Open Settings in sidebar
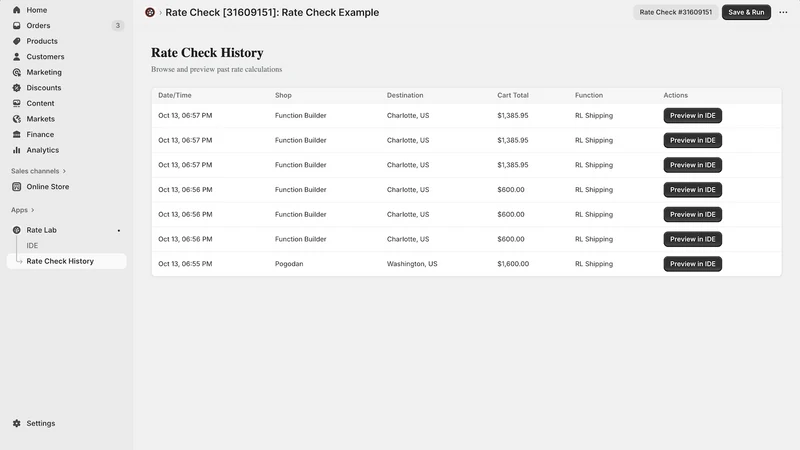The width and height of the screenshot is (800, 450). [x=41, y=423]
